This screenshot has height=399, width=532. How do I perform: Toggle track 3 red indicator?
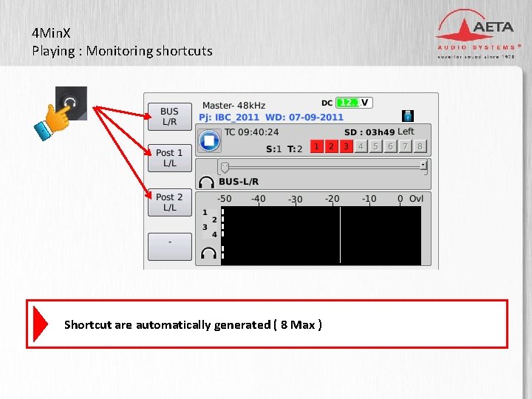point(346,146)
